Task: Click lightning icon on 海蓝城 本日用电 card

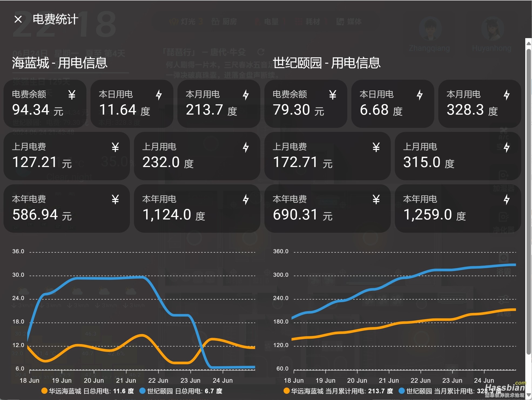Action: (x=159, y=95)
